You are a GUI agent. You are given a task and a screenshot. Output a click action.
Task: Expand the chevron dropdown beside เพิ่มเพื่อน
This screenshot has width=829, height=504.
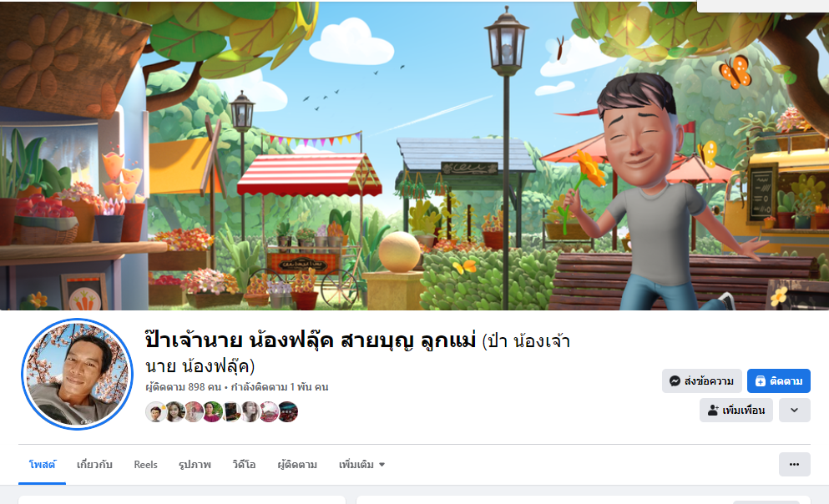pyautogui.click(x=794, y=410)
